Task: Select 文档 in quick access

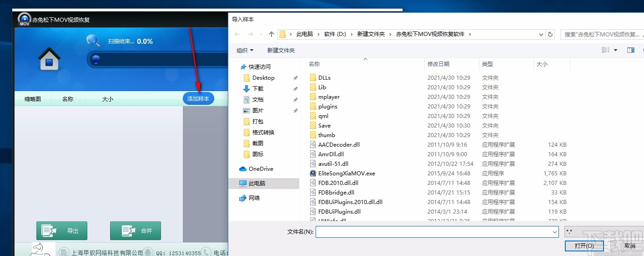Action: [258, 100]
